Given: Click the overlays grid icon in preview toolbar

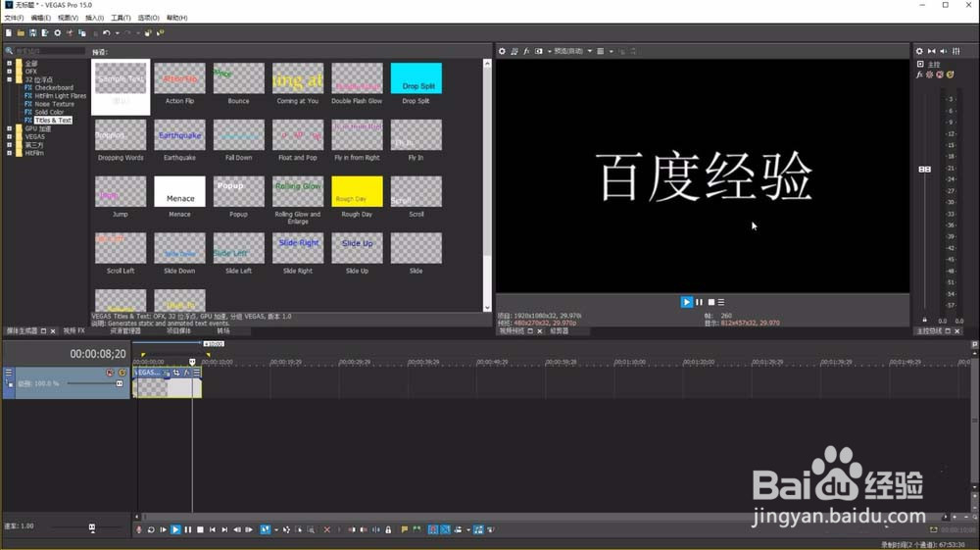Looking at the screenshot, I should [600, 51].
